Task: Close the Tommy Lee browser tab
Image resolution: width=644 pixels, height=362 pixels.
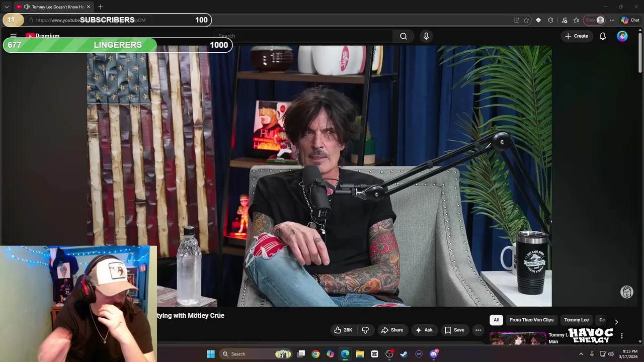Action: point(89,7)
